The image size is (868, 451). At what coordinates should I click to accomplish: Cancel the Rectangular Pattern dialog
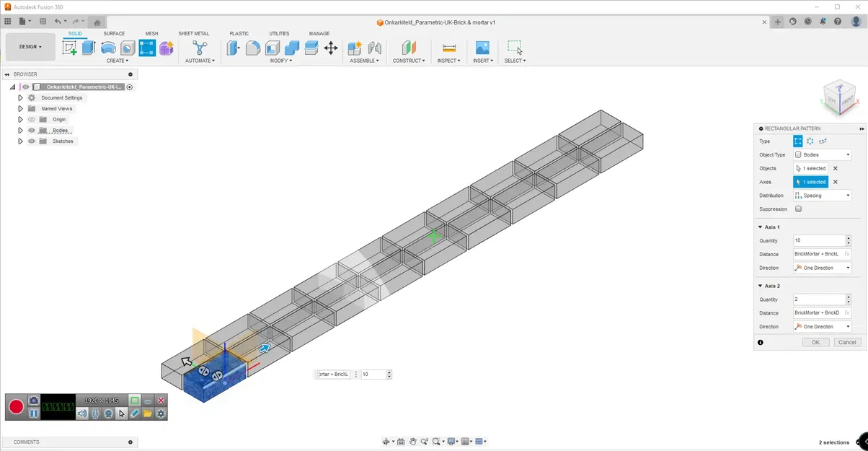846,342
